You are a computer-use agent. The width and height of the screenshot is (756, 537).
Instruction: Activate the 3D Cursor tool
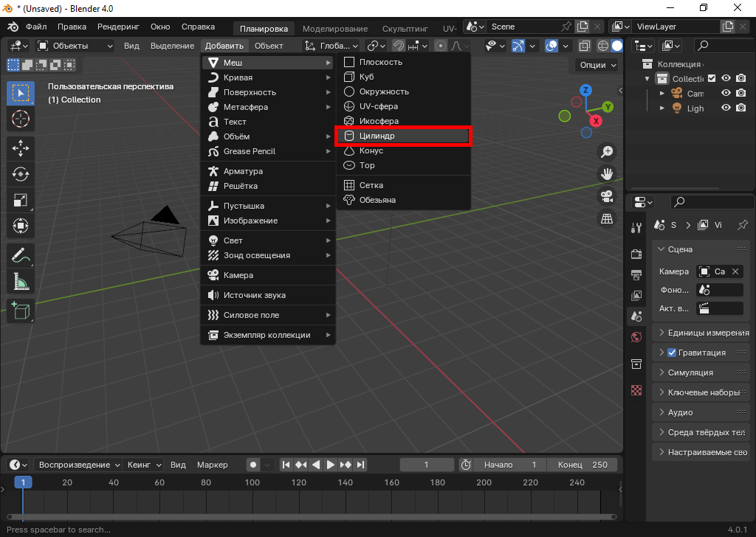pos(21,119)
